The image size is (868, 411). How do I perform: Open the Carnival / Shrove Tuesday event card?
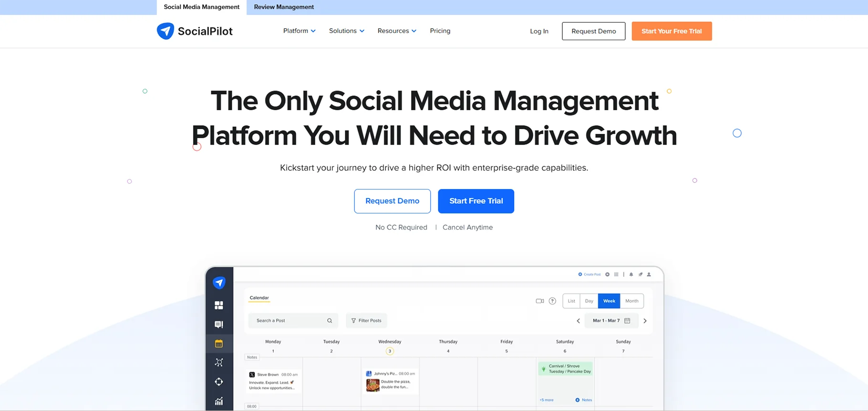tap(566, 369)
